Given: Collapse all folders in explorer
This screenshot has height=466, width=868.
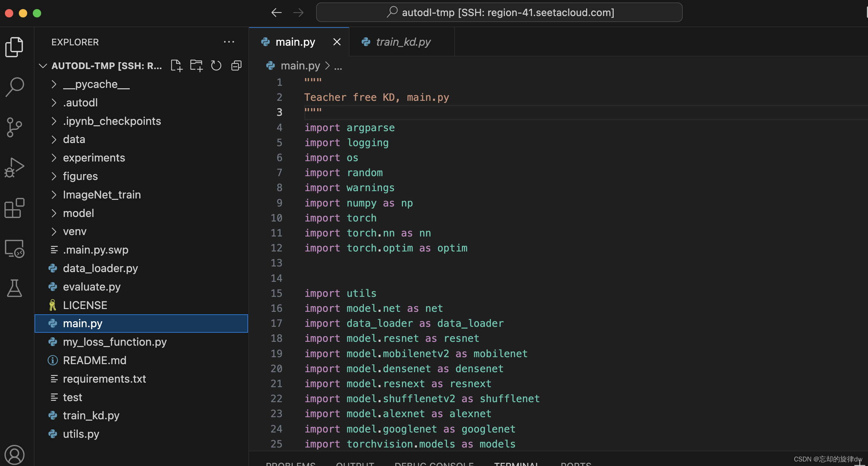Looking at the screenshot, I should pos(236,66).
